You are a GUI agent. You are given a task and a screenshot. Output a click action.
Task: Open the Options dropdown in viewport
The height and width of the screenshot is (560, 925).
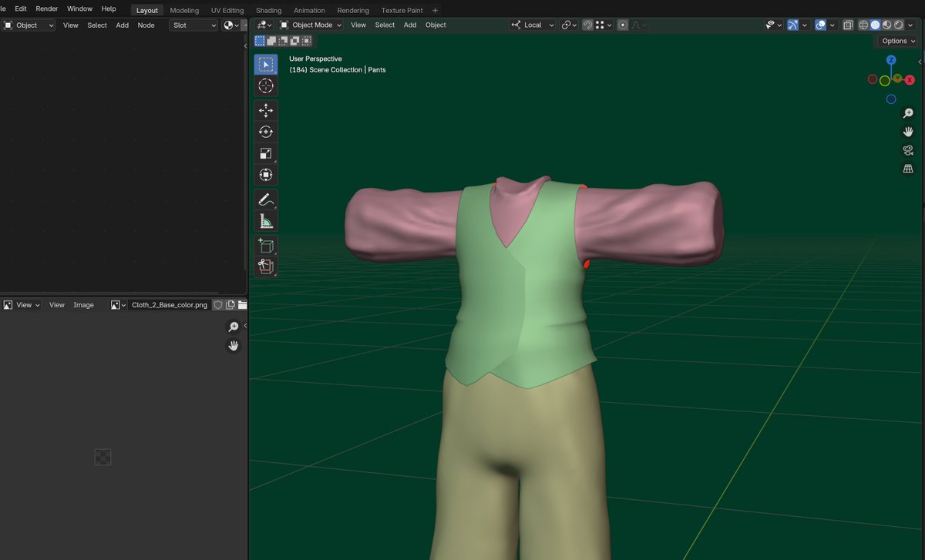click(898, 41)
